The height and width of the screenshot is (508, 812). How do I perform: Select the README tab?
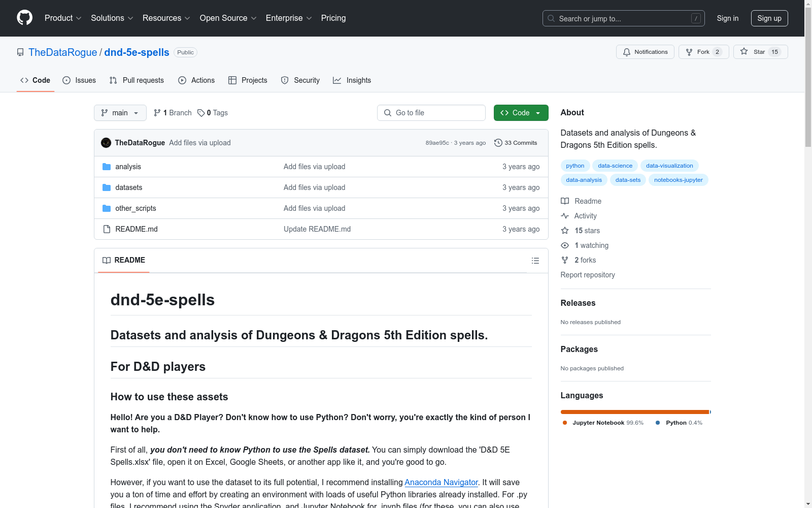[124, 260]
